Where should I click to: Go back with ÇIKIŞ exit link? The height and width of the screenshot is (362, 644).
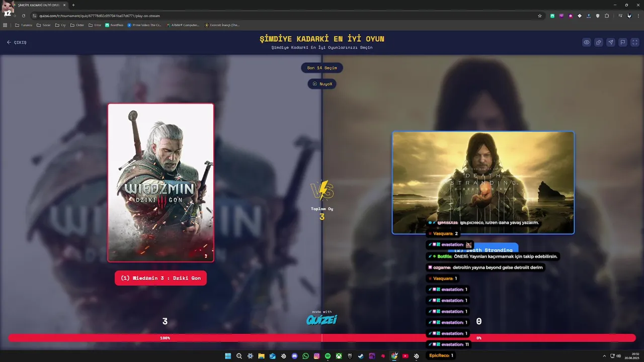pos(17,42)
